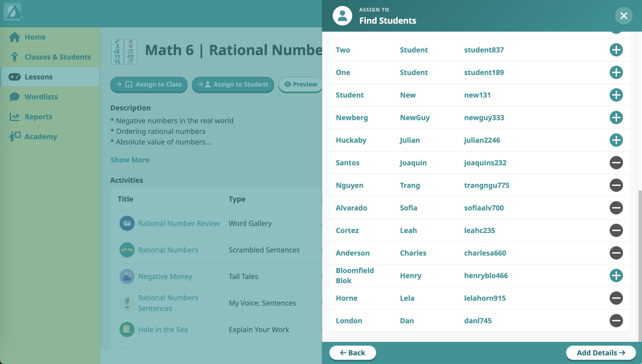
Task: Click the Find Students user avatar icon
Action: pos(342,16)
